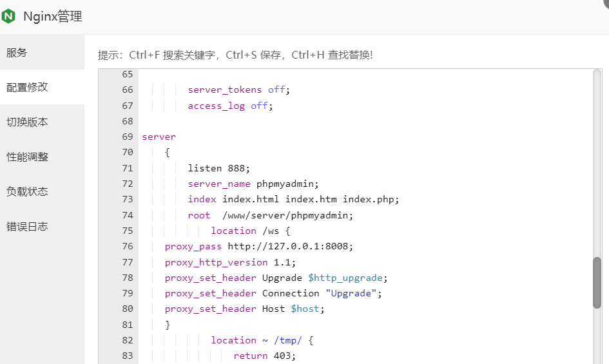Click the Nginx logo icon
Screen dimensions: 609x364
pos(9,17)
